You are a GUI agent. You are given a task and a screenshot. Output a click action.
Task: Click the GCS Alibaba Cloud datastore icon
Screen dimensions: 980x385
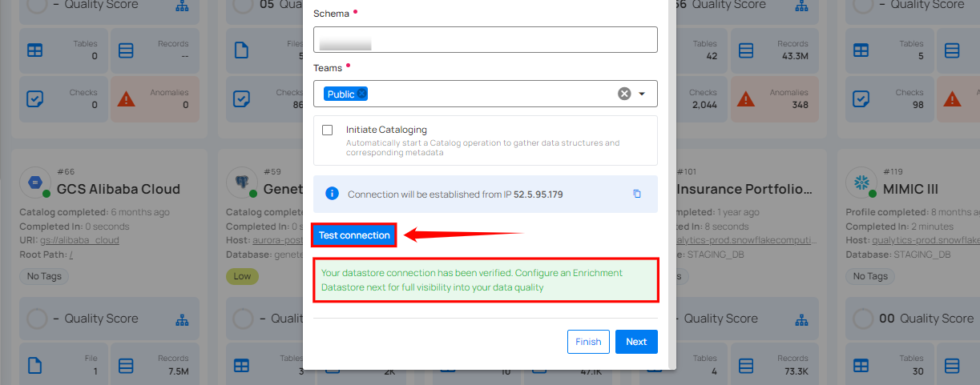pyautogui.click(x=37, y=182)
